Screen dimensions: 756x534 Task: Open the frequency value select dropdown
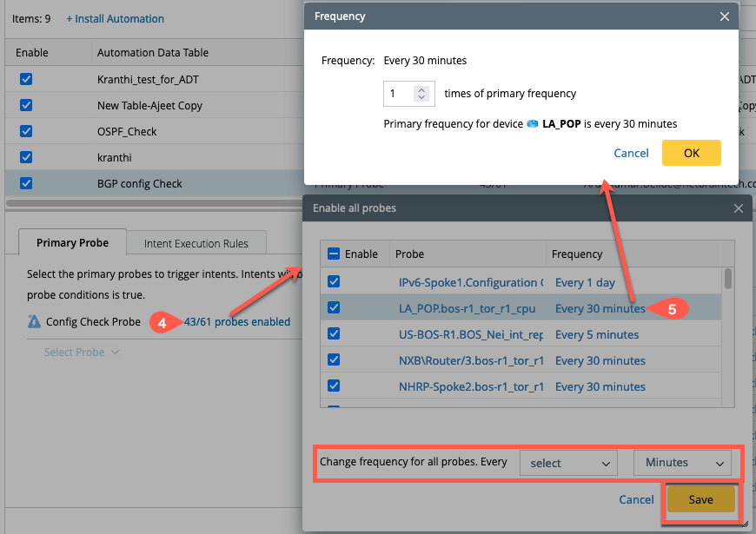[568, 463]
